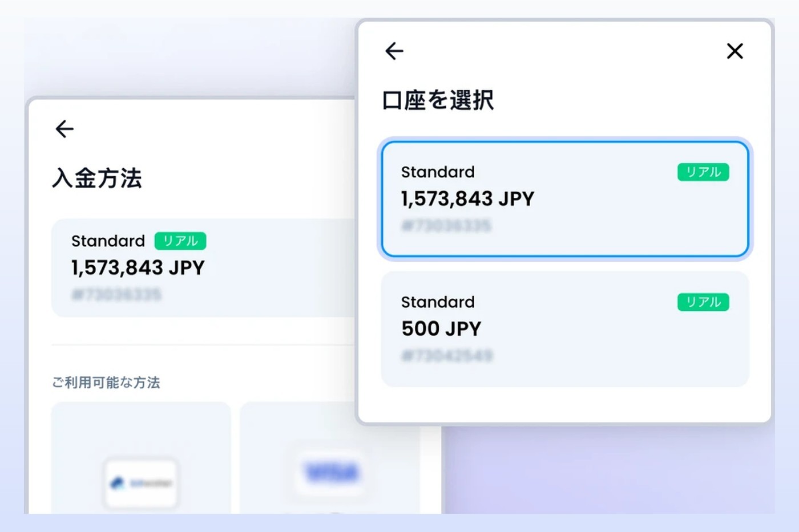
Task: Select the Standard 1,573,843 JPY account card
Action: [565, 199]
